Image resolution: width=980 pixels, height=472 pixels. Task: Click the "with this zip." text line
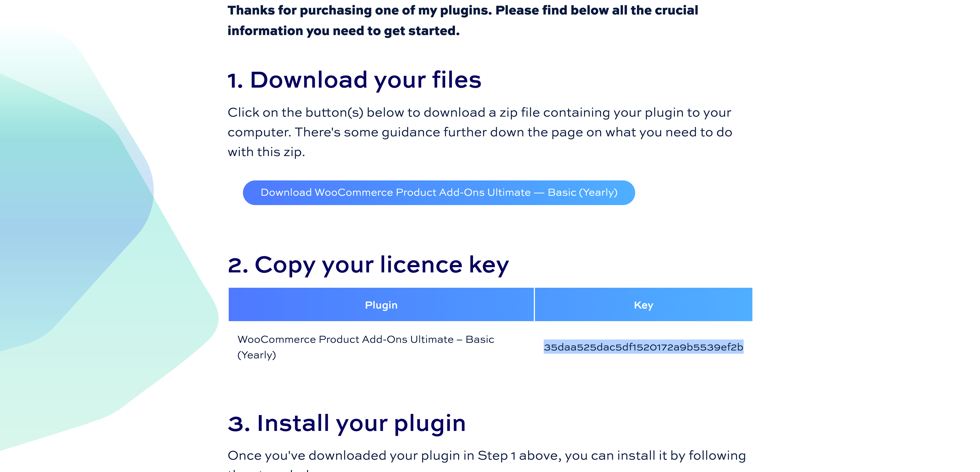266,152
